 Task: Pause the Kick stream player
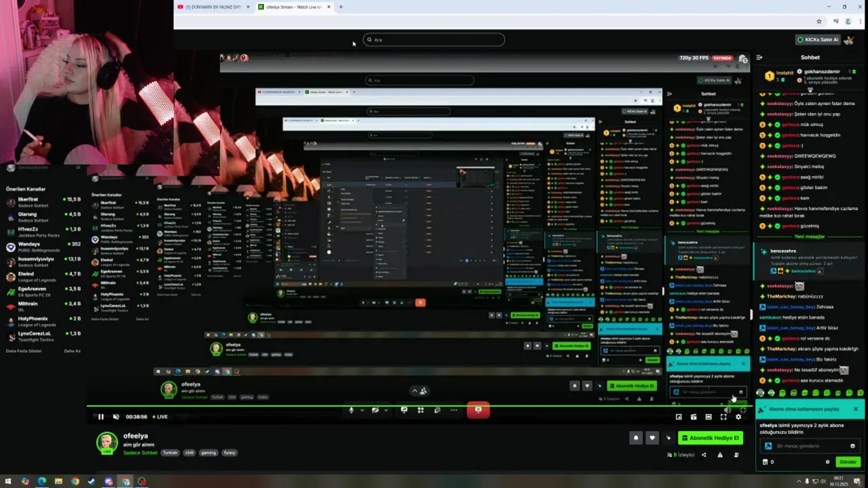point(100,417)
